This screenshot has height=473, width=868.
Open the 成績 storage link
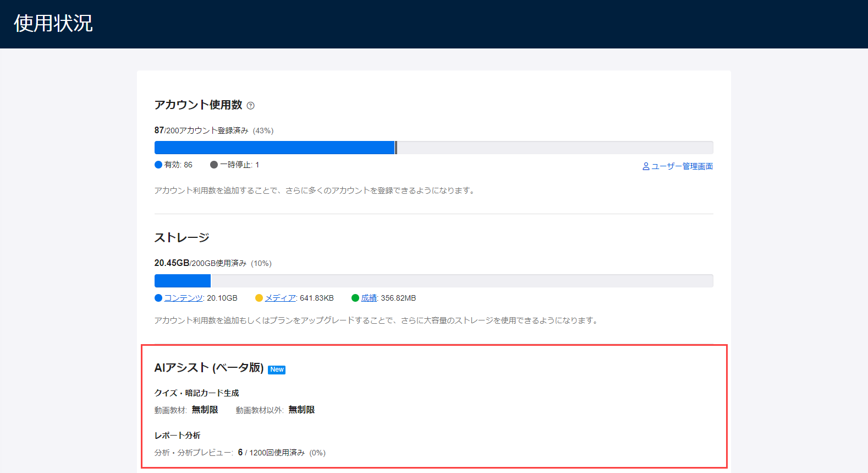click(369, 298)
